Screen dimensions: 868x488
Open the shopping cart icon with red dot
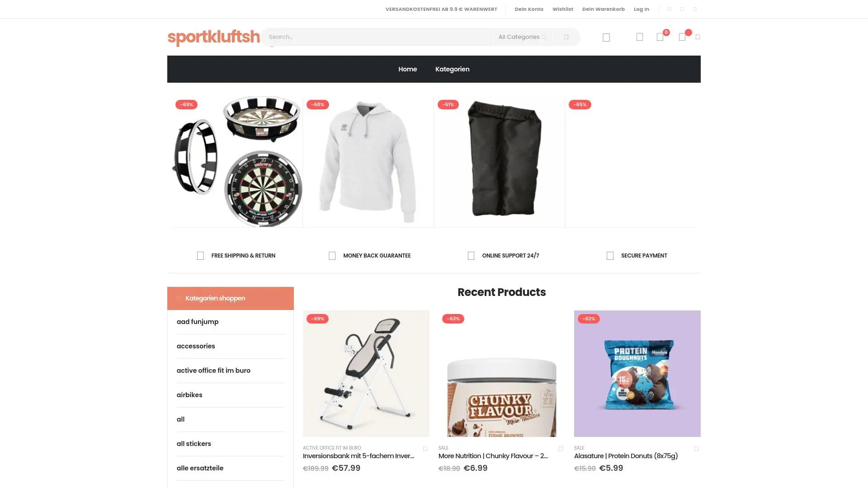682,37
